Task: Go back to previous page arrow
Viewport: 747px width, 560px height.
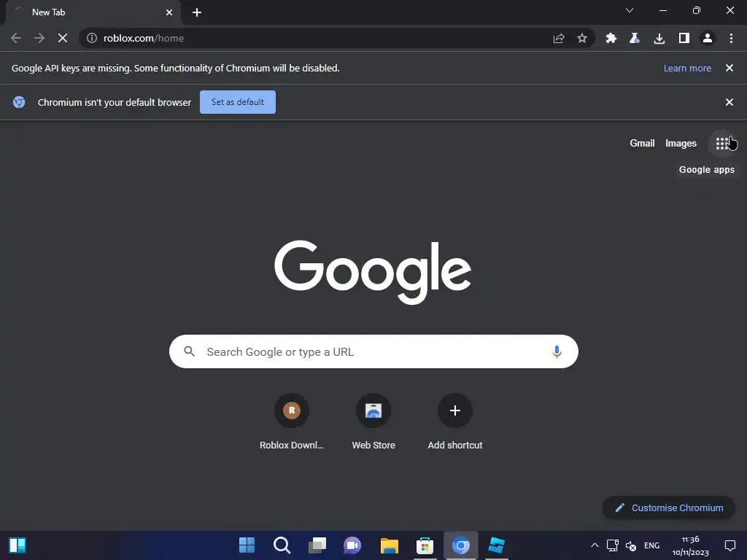Action: click(x=16, y=38)
